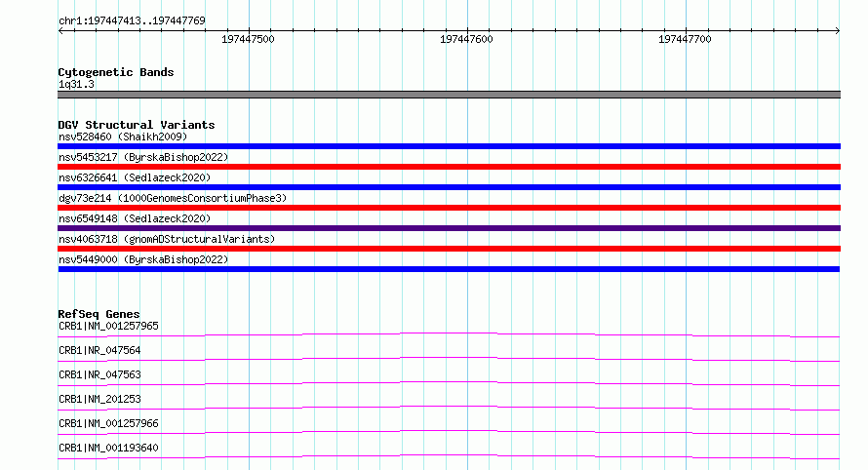Image resolution: width=868 pixels, height=470 pixels.
Task: Click the blue bar for nsv5449000
Action: 449,269
